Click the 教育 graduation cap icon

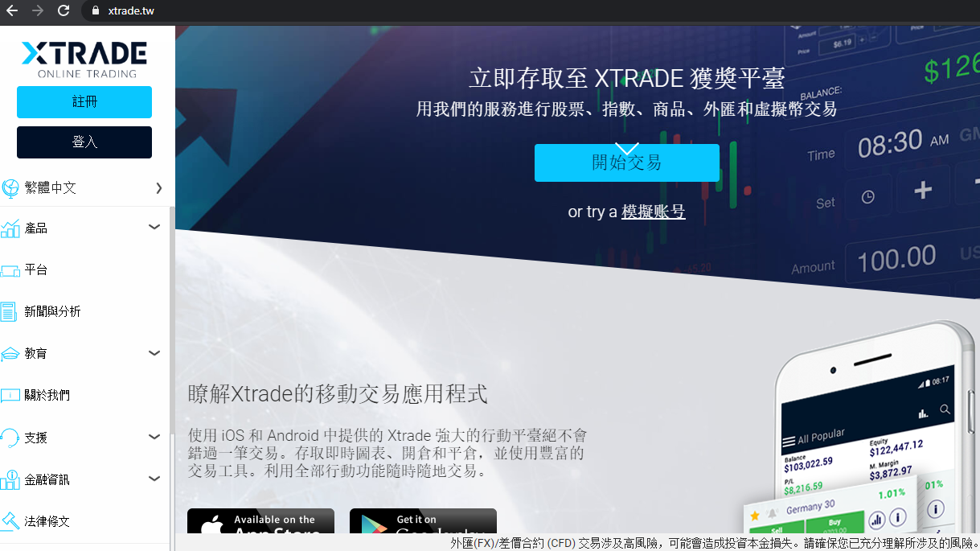coord(11,353)
